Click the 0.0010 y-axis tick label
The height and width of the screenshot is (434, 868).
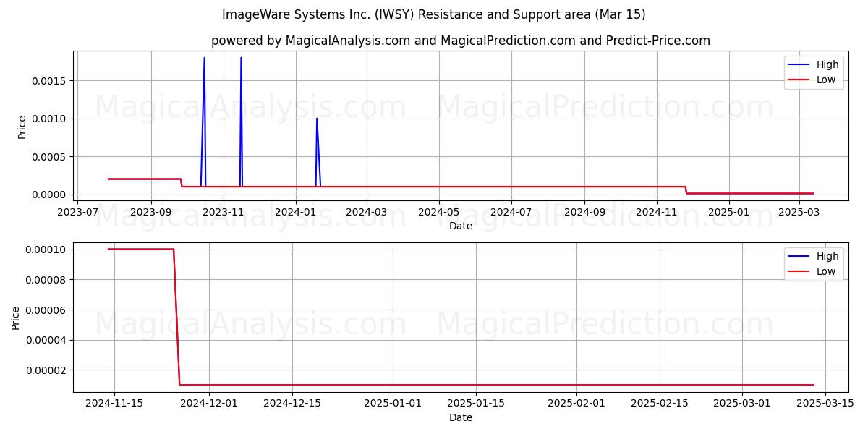(x=49, y=119)
